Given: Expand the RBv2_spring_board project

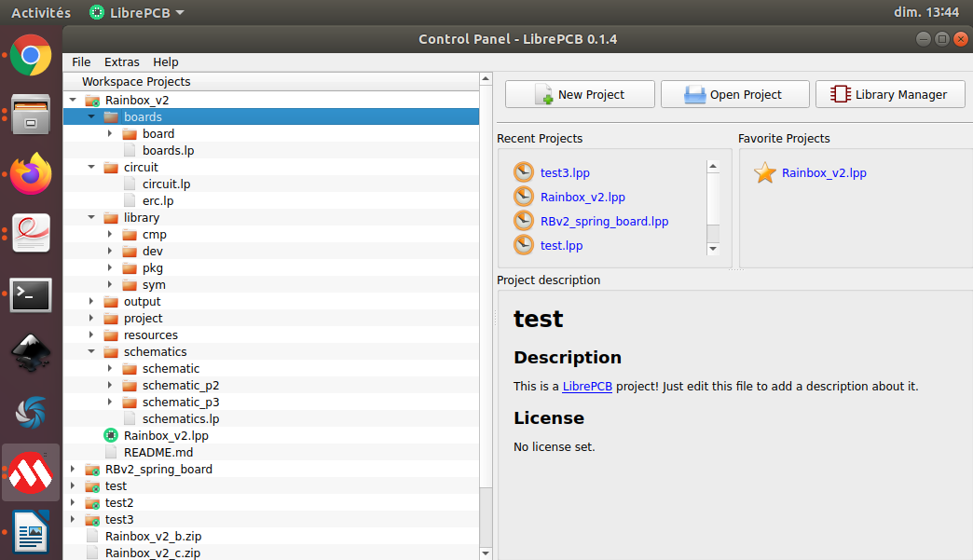Looking at the screenshot, I should click(x=74, y=469).
